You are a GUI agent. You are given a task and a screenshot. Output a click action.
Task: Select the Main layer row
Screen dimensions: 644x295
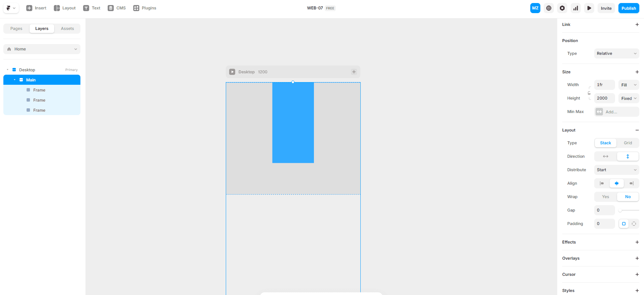coord(42,80)
